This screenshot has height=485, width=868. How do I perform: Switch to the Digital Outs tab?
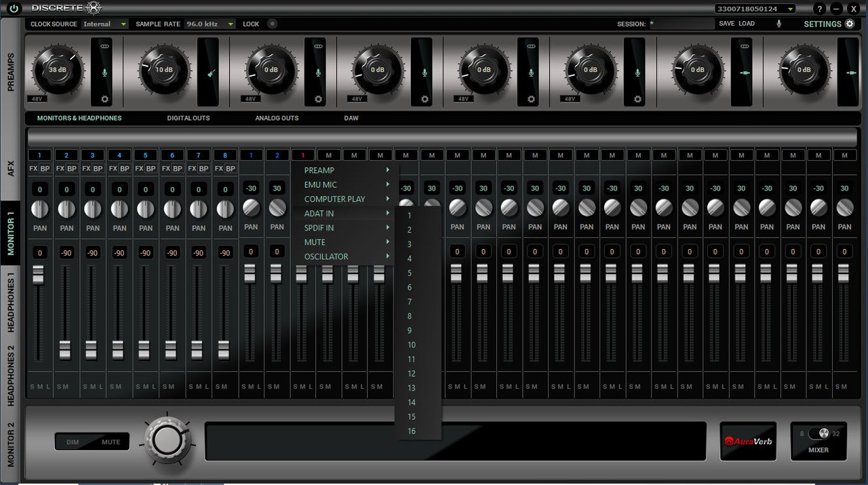click(x=189, y=118)
